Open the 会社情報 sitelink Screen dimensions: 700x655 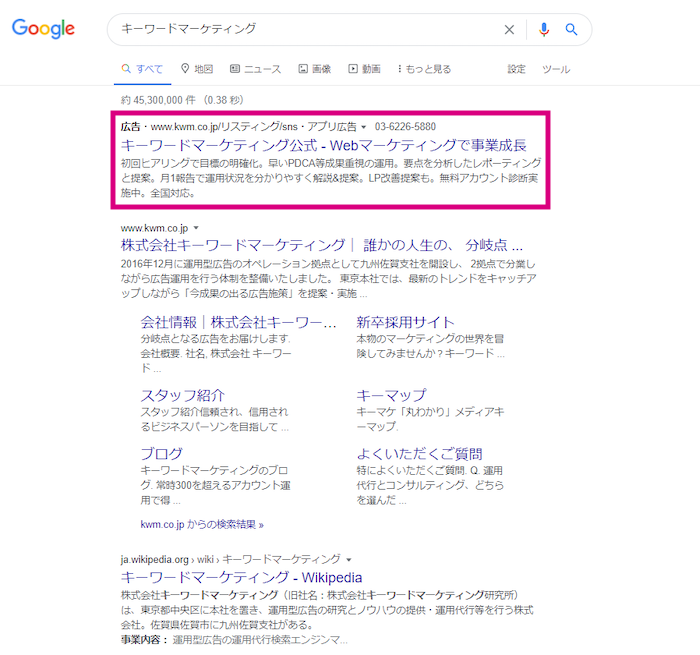(x=238, y=322)
